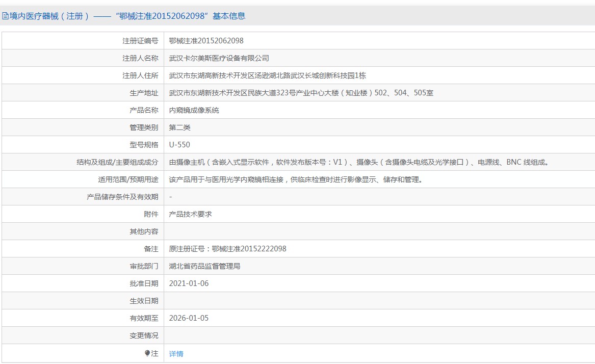The width and height of the screenshot is (595, 364).
Task: Click the 详情 link in the 注 row
Action: (x=176, y=354)
